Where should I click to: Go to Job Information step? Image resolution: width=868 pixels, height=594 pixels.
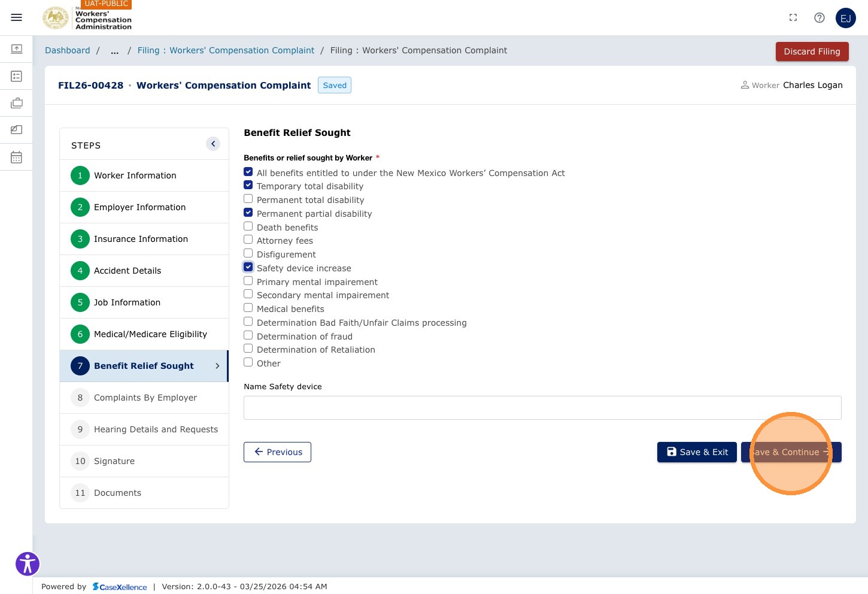coord(144,302)
